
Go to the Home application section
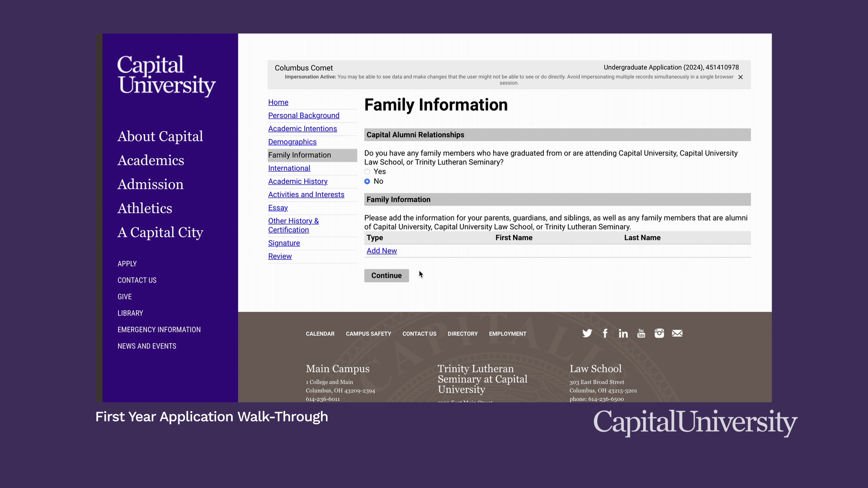pyautogui.click(x=278, y=103)
